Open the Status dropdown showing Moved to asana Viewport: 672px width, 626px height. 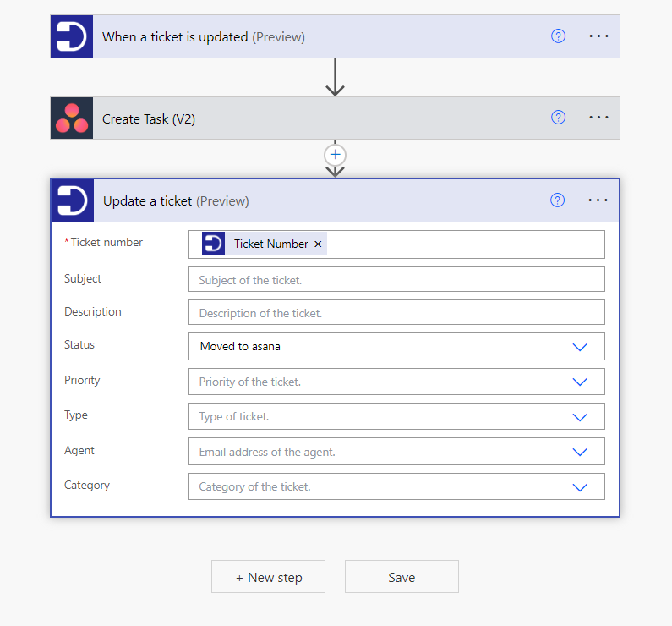pyautogui.click(x=396, y=347)
